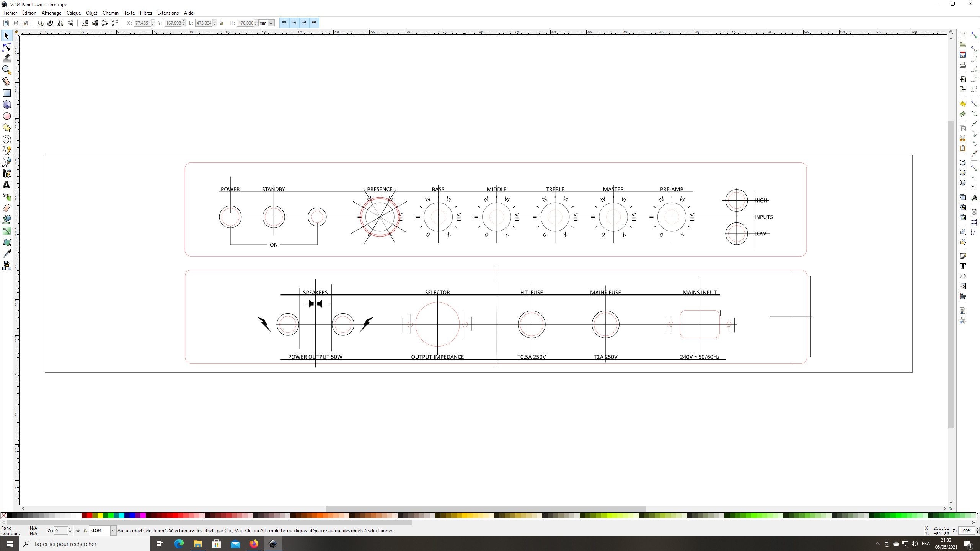This screenshot has width=980, height=551.
Task: Toggle scale stroke width button
Action: 284,23
